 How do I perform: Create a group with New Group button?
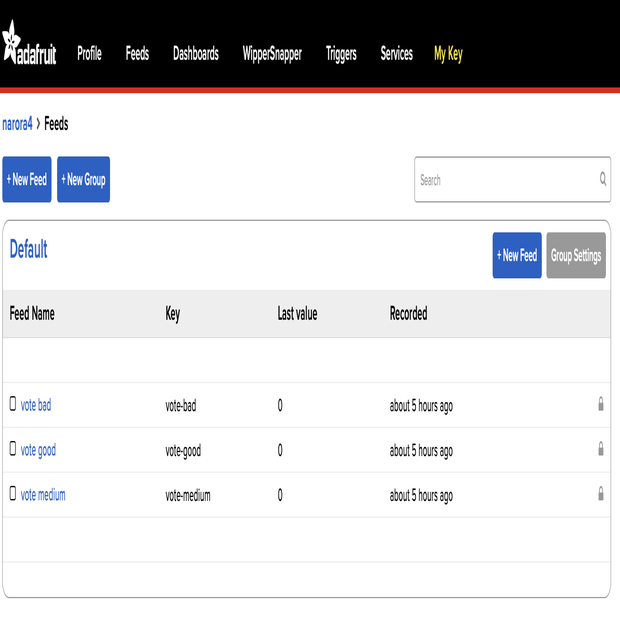(x=83, y=180)
